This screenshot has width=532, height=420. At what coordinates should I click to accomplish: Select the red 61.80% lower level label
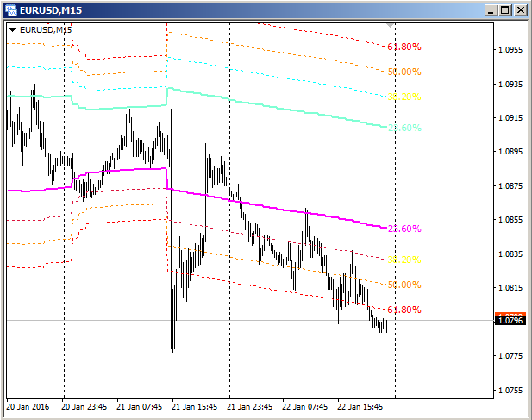coord(404,310)
